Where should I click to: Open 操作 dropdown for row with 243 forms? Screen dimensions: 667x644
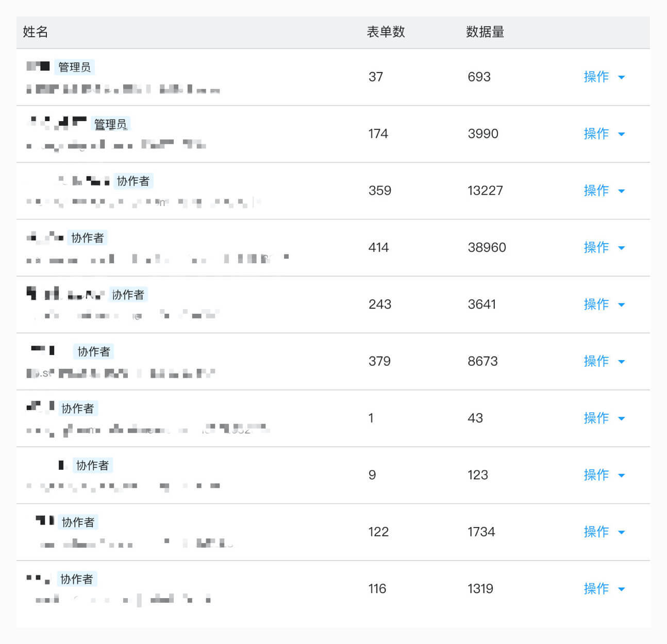coord(604,304)
